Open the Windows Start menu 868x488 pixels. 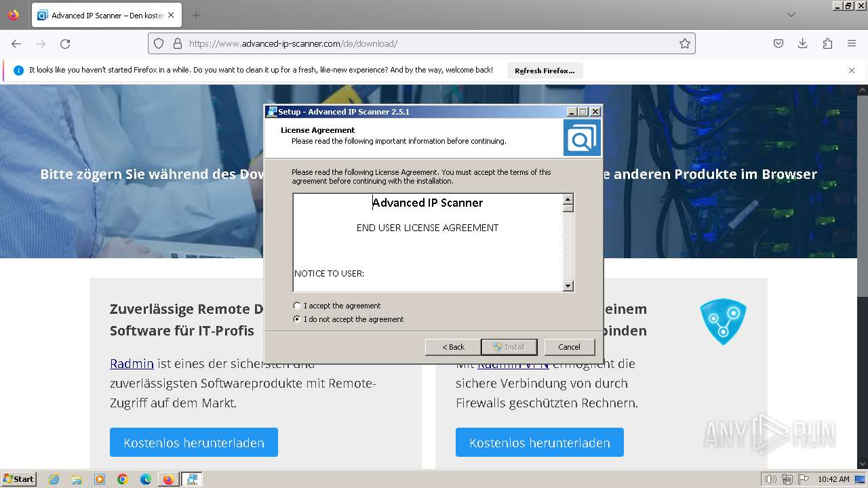pos(18,479)
